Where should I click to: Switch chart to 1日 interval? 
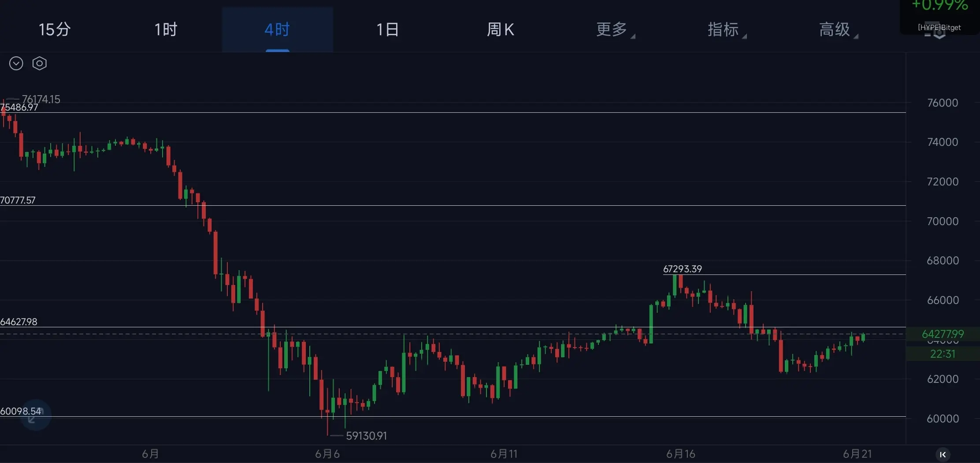coord(388,30)
